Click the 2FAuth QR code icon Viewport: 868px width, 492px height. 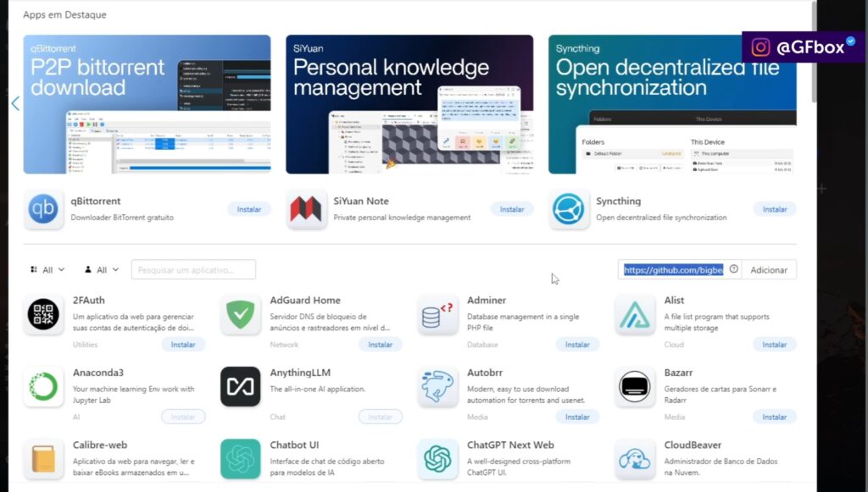click(43, 315)
